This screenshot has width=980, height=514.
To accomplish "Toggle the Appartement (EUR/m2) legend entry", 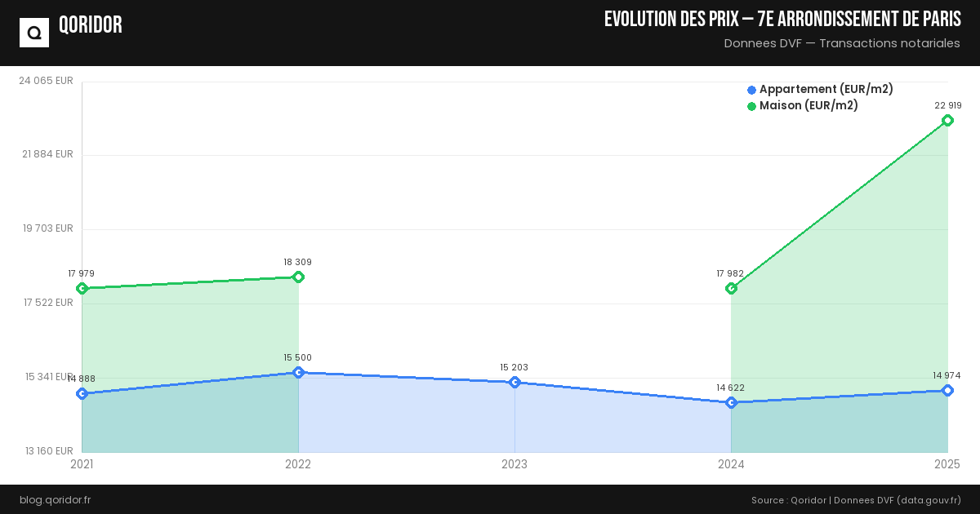I will (x=826, y=90).
